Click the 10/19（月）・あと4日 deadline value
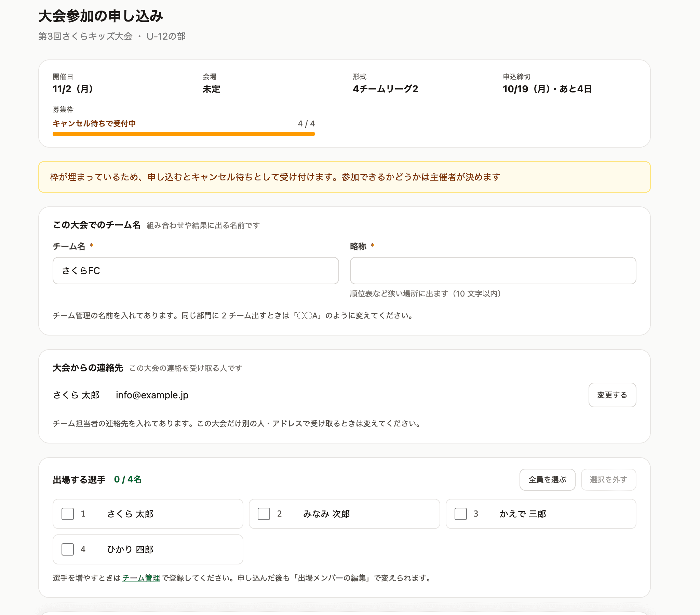The width and height of the screenshot is (700, 615). (547, 89)
